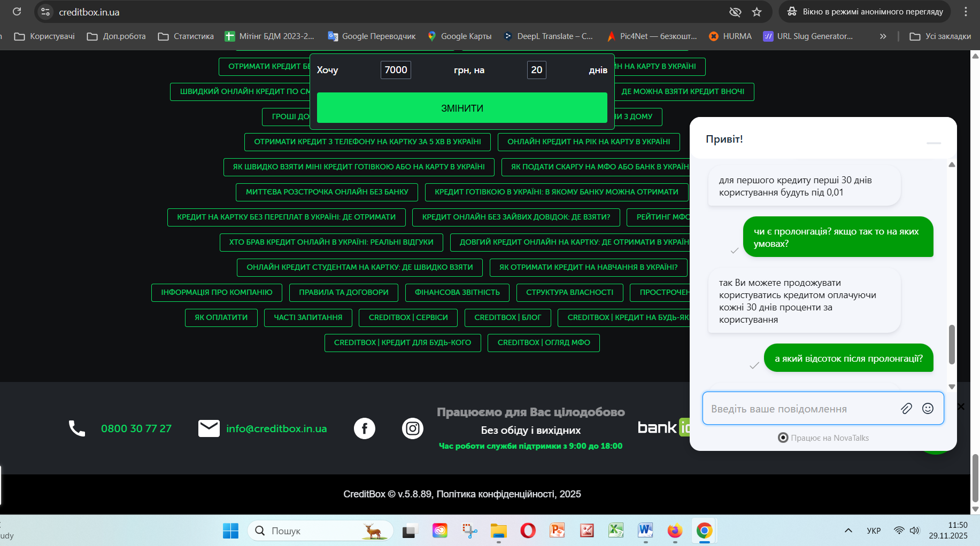
Task: Open CREDITBOX | ОГЛЯД МФО page
Action: coord(544,342)
